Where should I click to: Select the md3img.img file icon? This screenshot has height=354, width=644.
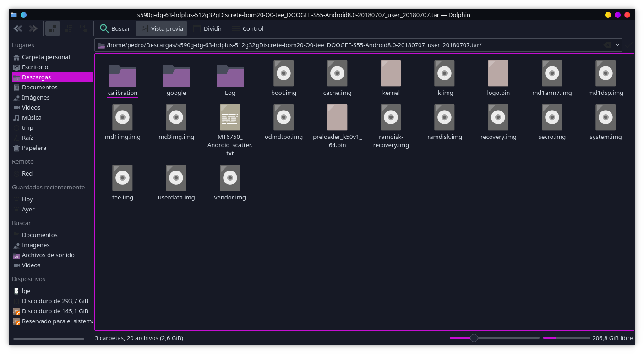pyautogui.click(x=176, y=117)
